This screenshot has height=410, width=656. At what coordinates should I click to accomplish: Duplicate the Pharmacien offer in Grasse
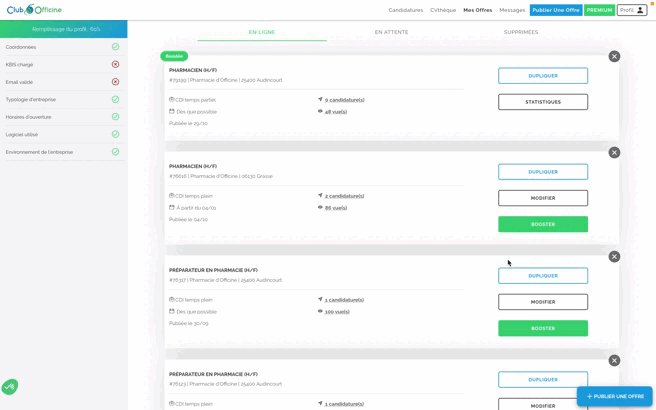pyautogui.click(x=543, y=172)
